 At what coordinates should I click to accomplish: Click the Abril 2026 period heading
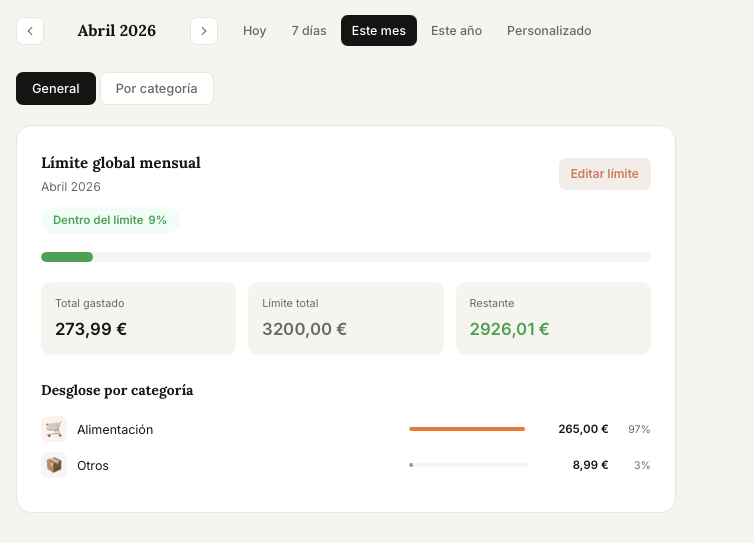coord(117,31)
